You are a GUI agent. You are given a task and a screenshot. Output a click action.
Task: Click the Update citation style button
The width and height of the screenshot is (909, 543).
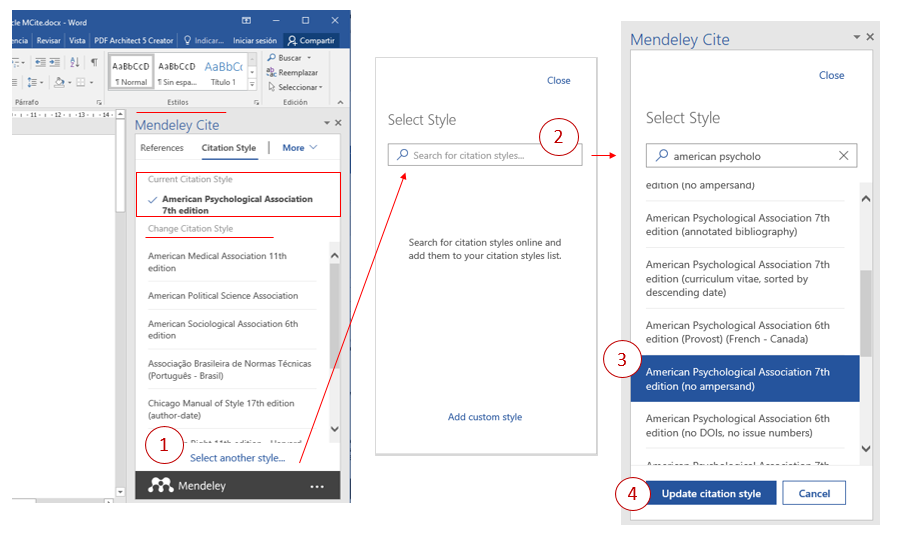coord(711,493)
